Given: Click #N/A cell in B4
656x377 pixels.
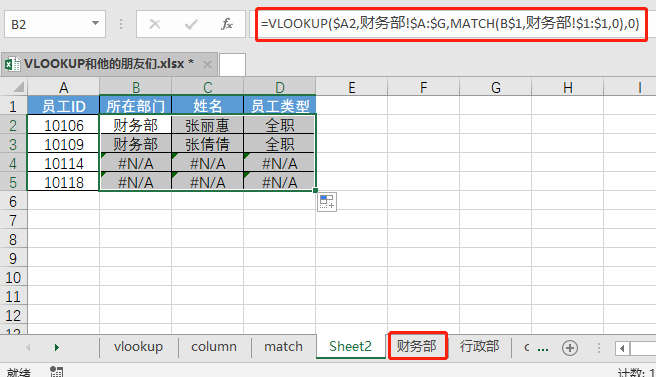Looking at the screenshot, I should (x=136, y=163).
